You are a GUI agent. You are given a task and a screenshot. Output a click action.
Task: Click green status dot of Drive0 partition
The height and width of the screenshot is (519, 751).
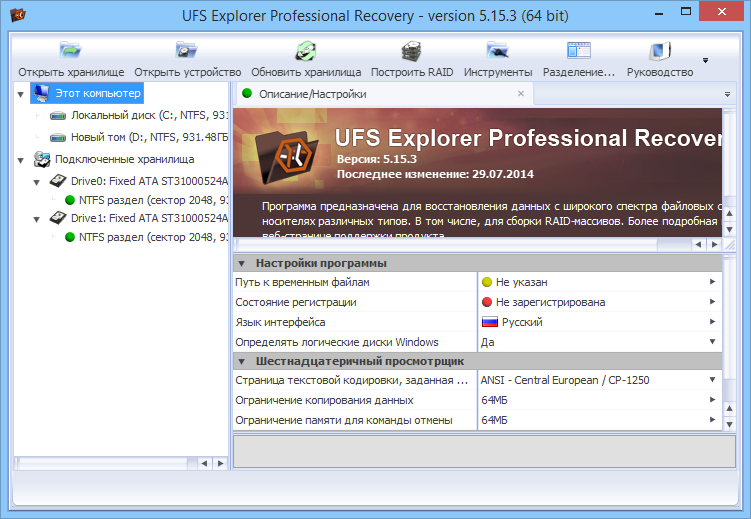[70, 200]
